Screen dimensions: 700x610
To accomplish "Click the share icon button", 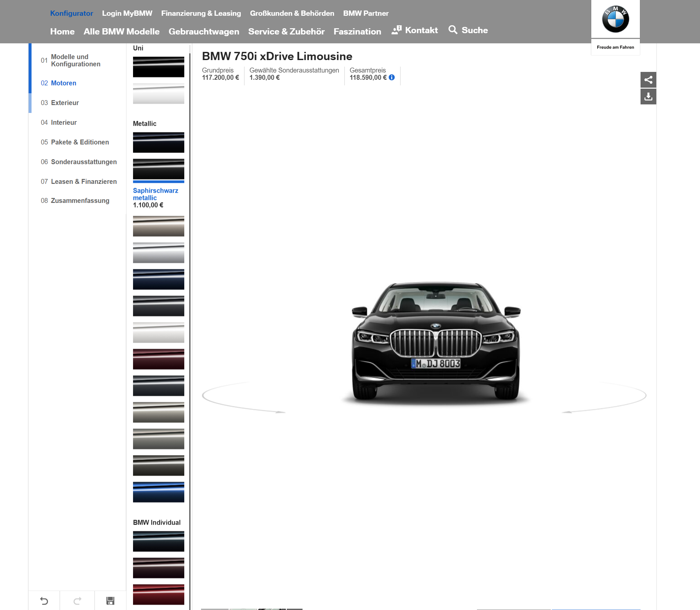I will click(x=648, y=80).
